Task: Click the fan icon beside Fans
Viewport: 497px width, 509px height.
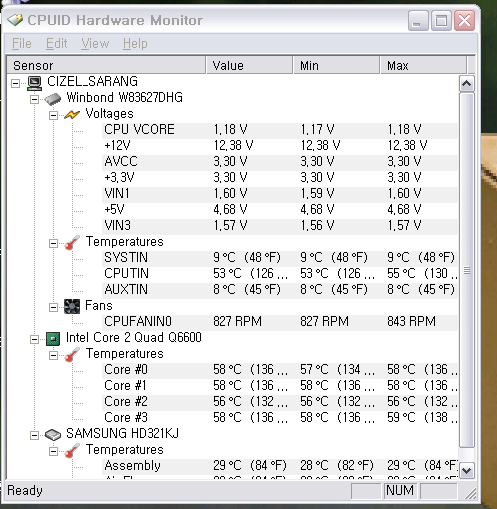Action: click(72, 306)
